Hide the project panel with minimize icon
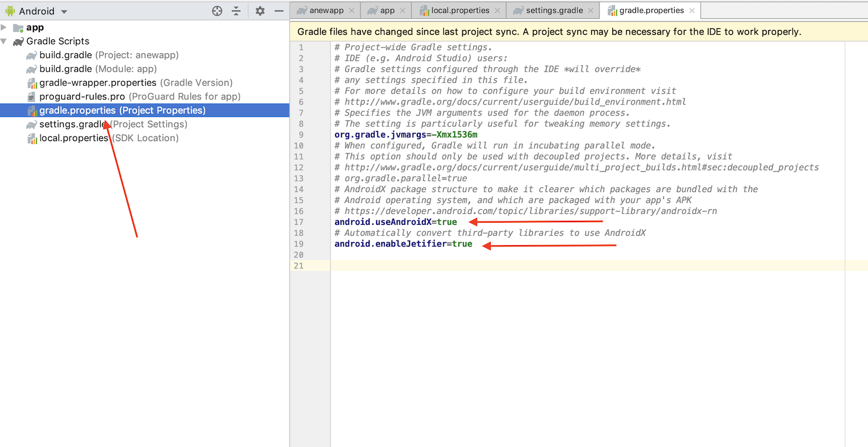 point(278,11)
